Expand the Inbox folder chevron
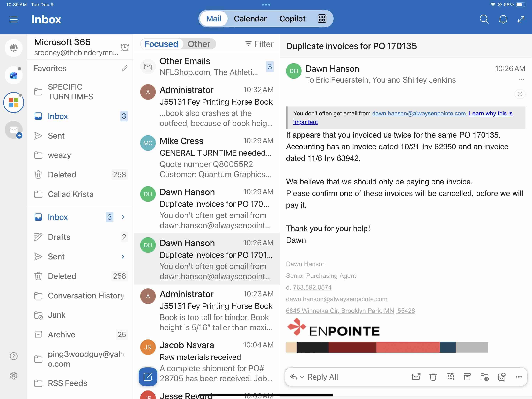This screenshot has height=399, width=532. click(x=123, y=217)
